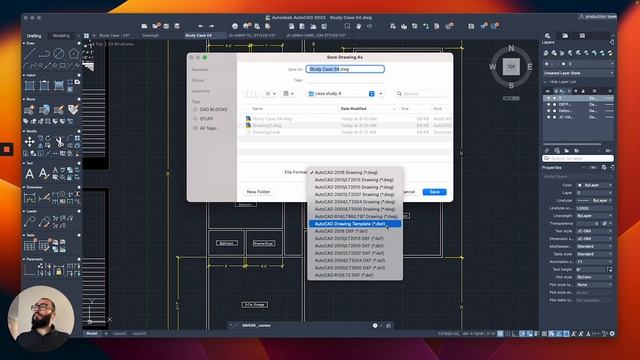Open the grid grouping options dropdown
The image size is (640, 360).
point(288,93)
